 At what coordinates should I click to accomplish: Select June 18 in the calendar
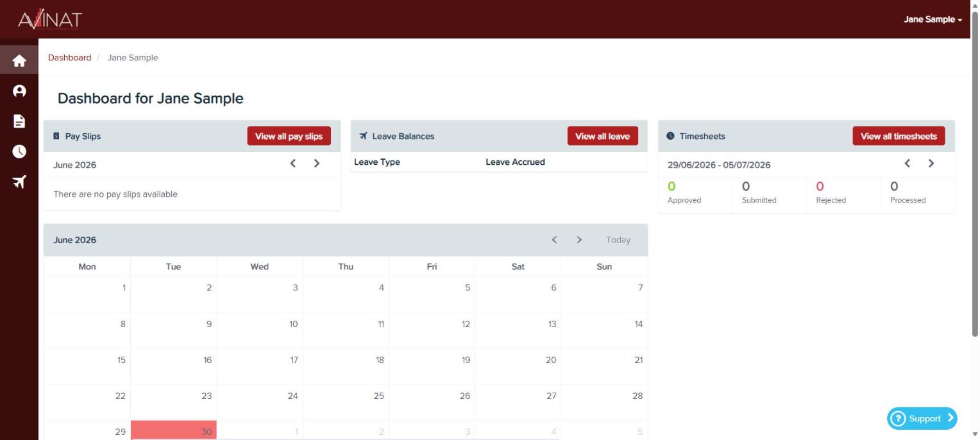[346, 367]
